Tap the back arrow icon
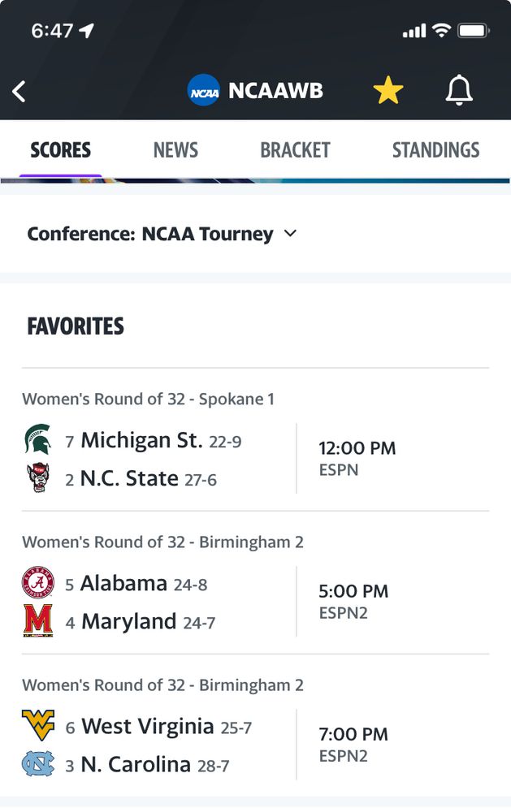This screenshot has height=812, width=511. [19, 91]
